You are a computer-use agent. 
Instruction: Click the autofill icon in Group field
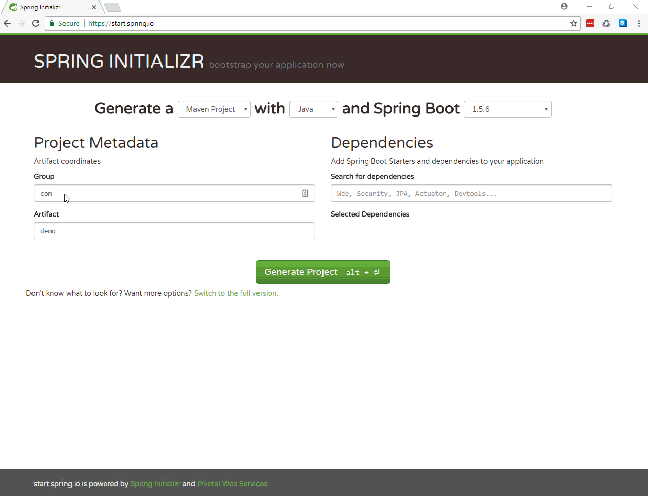pyautogui.click(x=305, y=193)
